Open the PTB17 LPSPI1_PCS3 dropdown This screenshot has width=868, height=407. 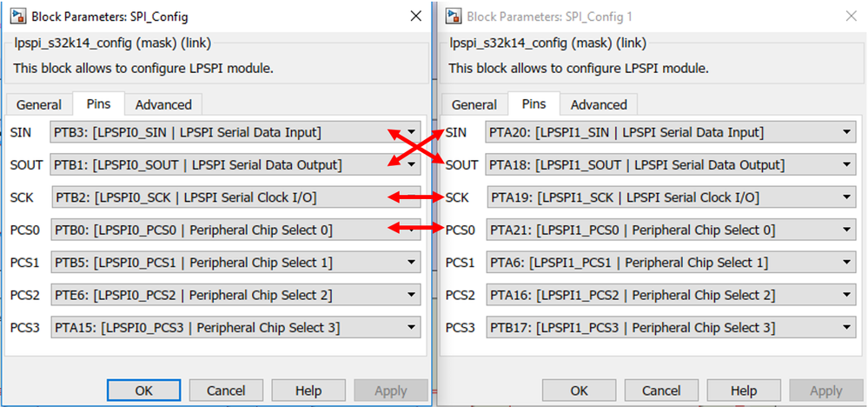(847, 328)
